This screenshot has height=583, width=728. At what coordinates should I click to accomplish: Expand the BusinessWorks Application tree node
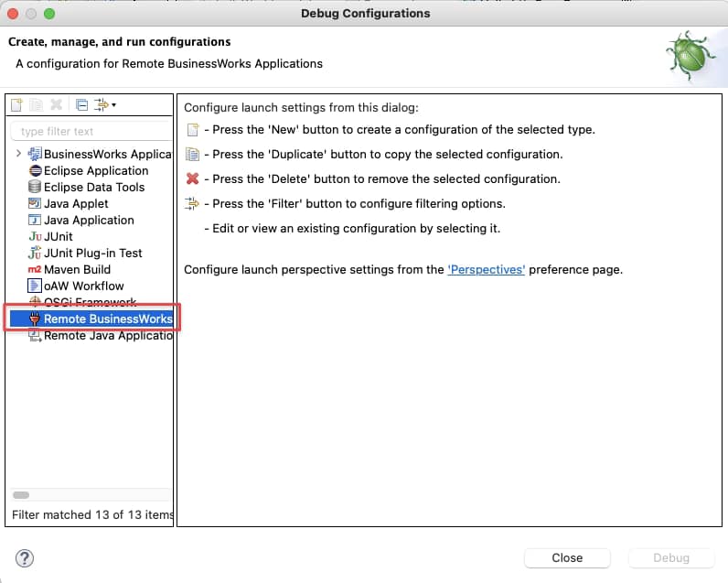(18, 154)
